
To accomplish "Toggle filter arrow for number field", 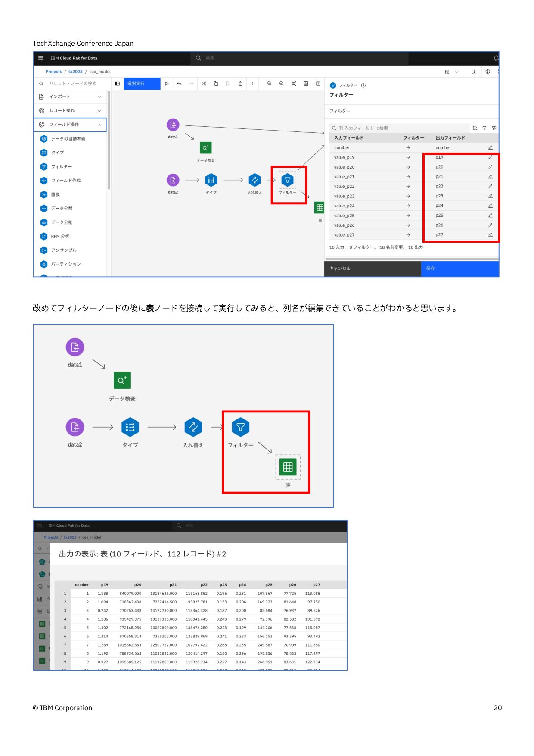I will coord(408,147).
